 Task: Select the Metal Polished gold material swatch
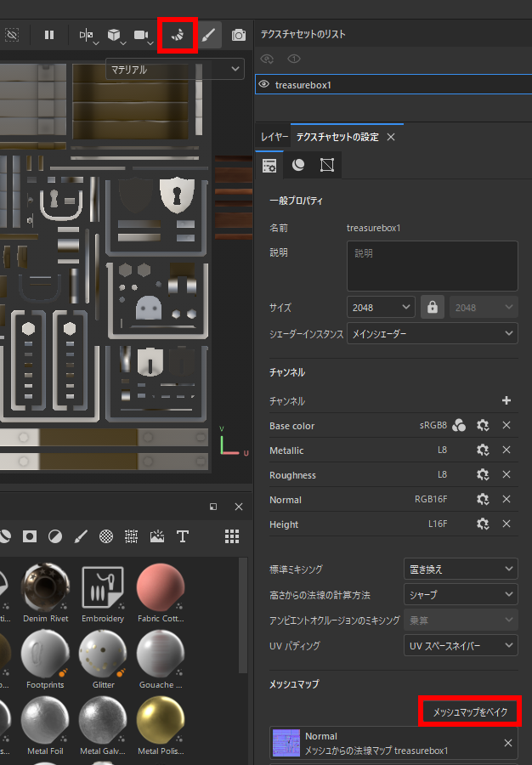pos(161,721)
